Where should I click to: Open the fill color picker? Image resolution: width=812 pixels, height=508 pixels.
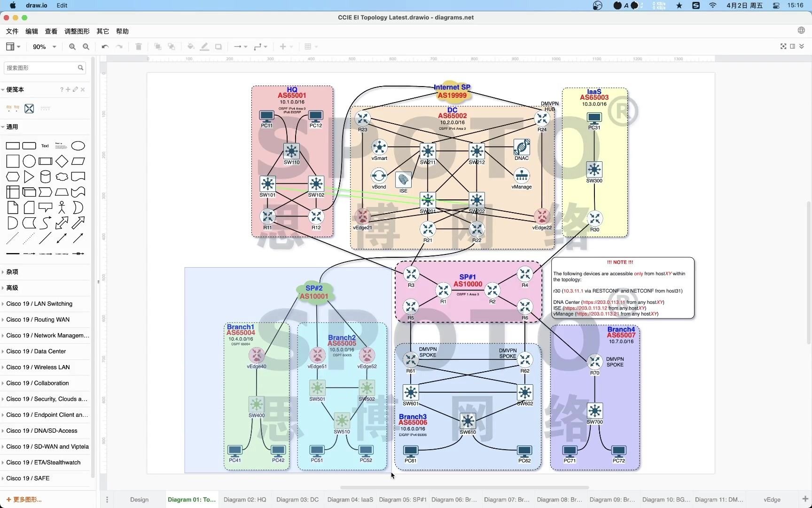[191, 47]
